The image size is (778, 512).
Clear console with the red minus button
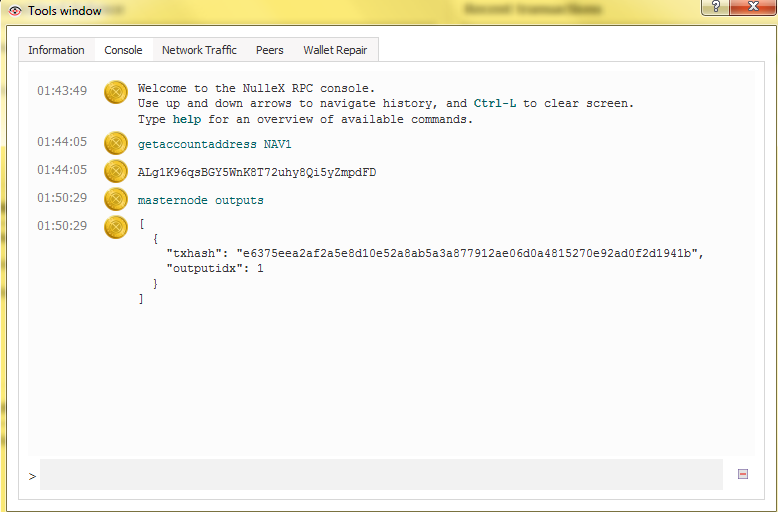click(x=743, y=474)
